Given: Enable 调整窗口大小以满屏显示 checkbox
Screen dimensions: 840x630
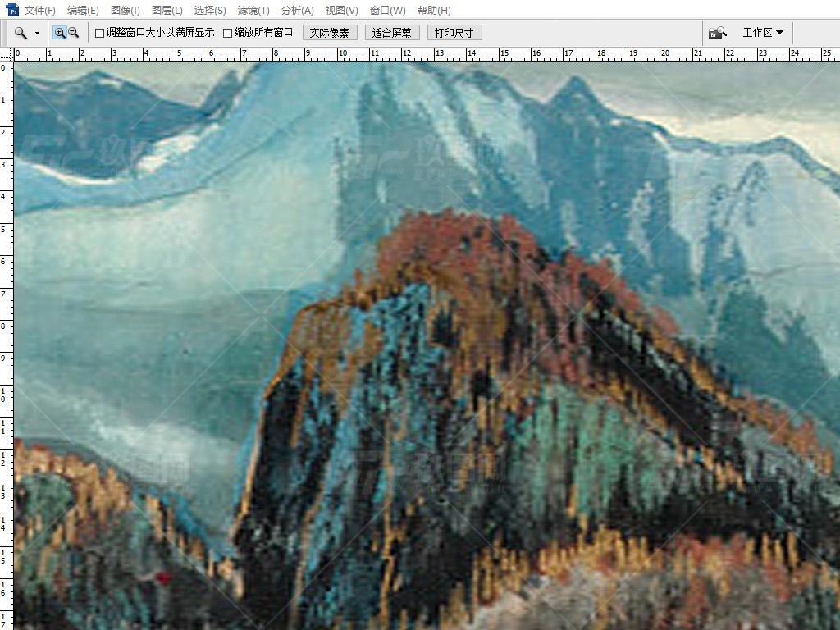Looking at the screenshot, I should pos(99,33).
